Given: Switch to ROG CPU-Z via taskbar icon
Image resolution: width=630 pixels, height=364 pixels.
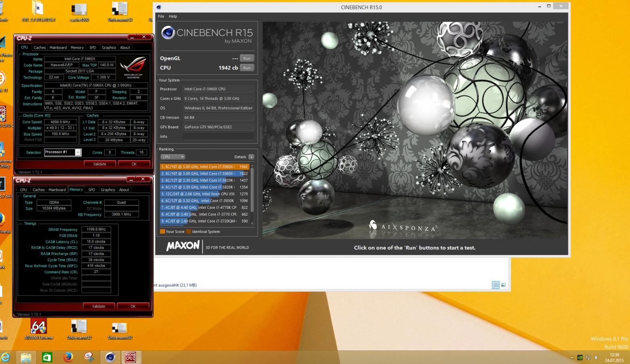Looking at the screenshot, I should tap(130, 357).
